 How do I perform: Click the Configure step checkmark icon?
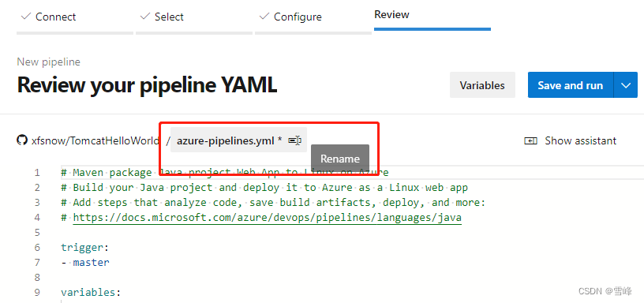click(264, 17)
